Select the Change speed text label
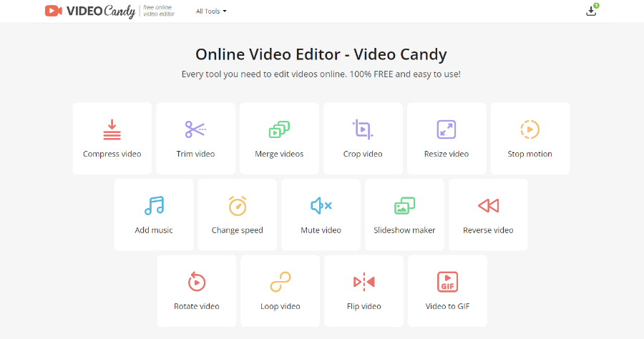This screenshot has width=644, height=339. pyautogui.click(x=238, y=230)
